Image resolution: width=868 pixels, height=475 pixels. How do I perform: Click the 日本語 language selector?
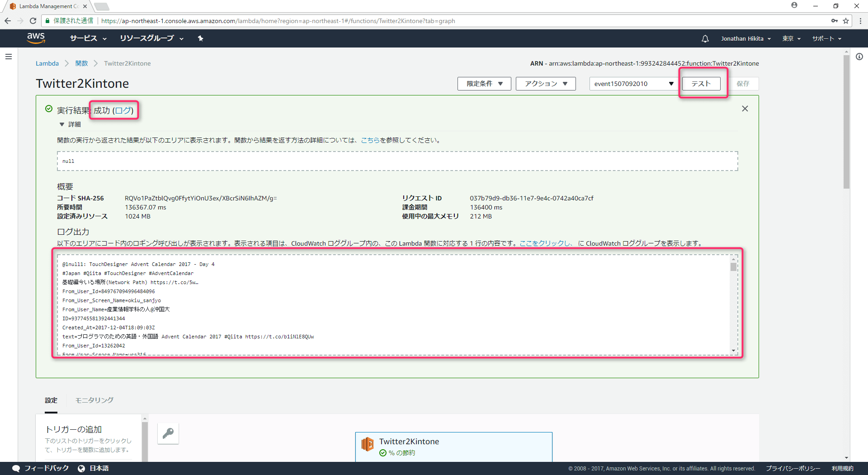[99, 468]
